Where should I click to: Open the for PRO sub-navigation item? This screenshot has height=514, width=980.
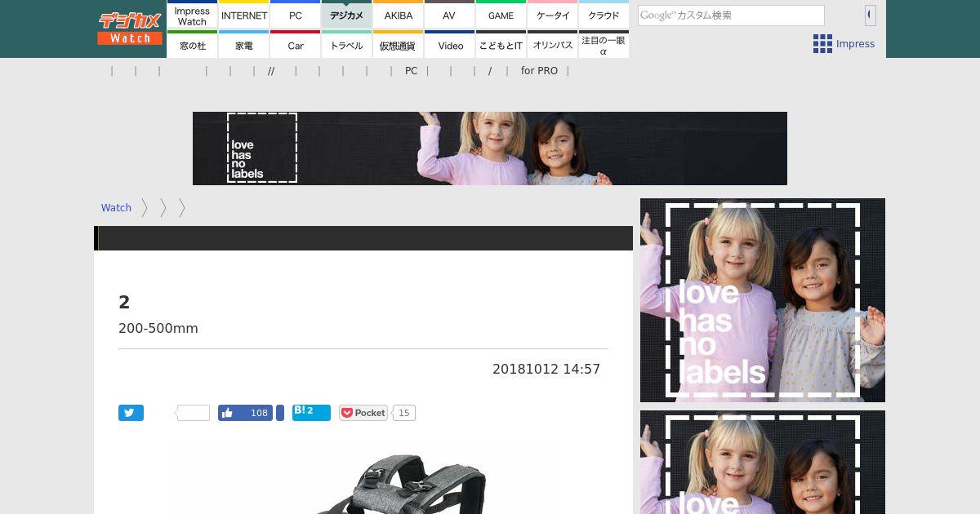tap(539, 71)
